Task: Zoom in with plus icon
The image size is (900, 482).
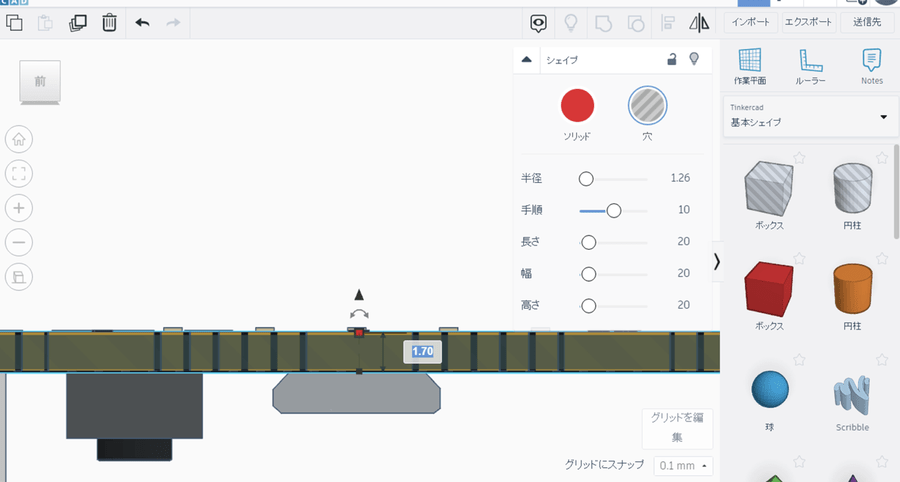Action: (x=19, y=208)
